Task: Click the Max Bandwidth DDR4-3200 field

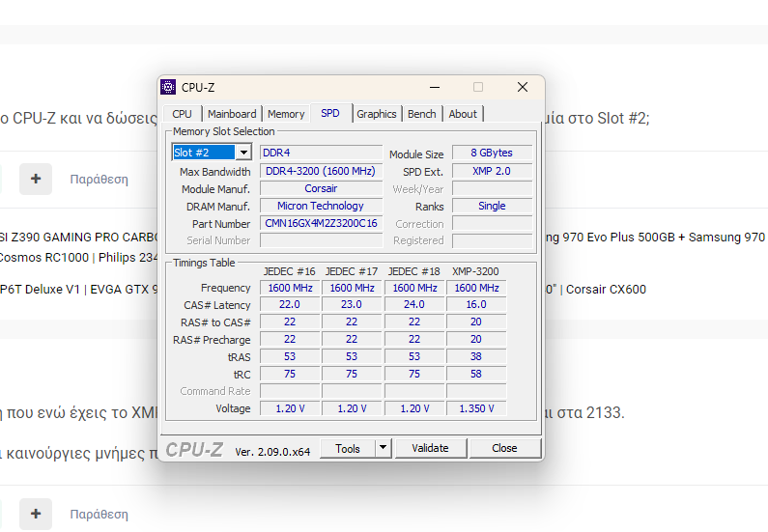Action: click(321, 171)
